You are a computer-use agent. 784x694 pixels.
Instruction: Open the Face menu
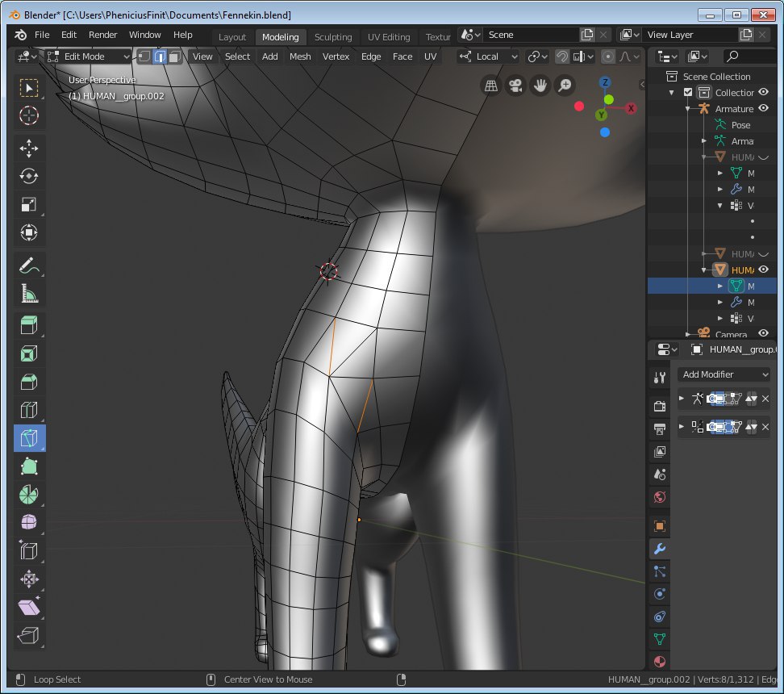click(402, 56)
